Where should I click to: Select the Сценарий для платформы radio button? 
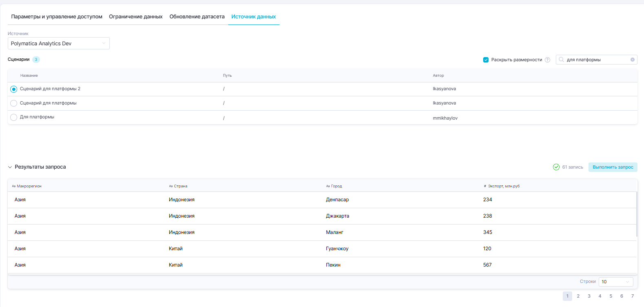[x=14, y=103]
